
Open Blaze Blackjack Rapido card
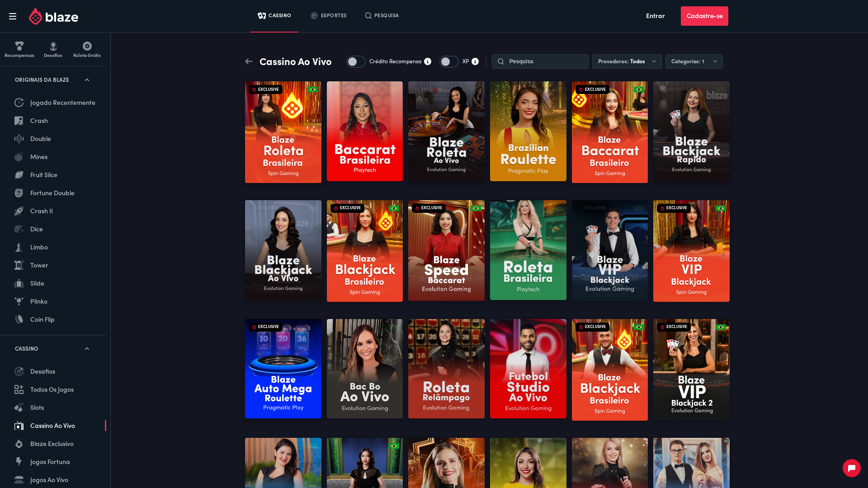click(x=691, y=131)
